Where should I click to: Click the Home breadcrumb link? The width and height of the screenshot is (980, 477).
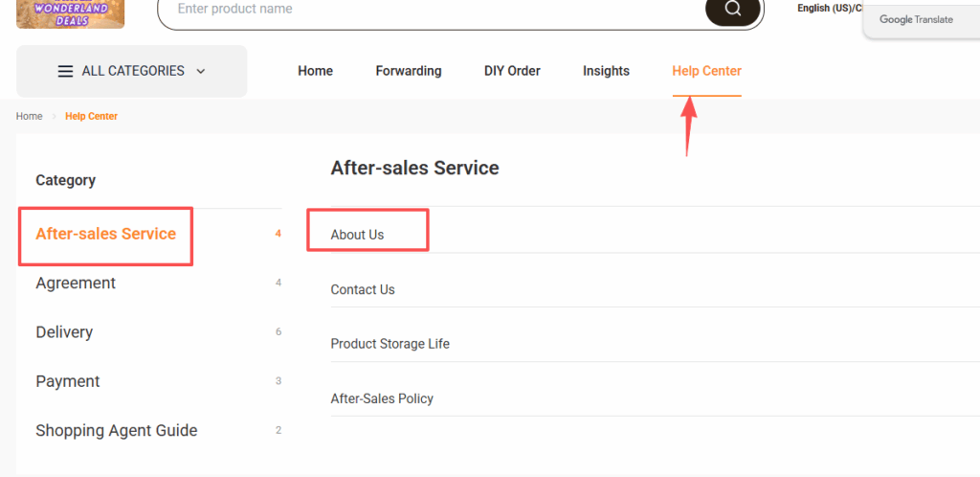point(30,116)
